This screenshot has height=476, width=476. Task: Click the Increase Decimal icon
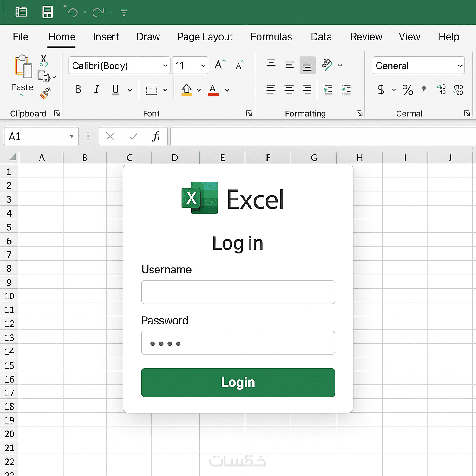click(x=442, y=90)
